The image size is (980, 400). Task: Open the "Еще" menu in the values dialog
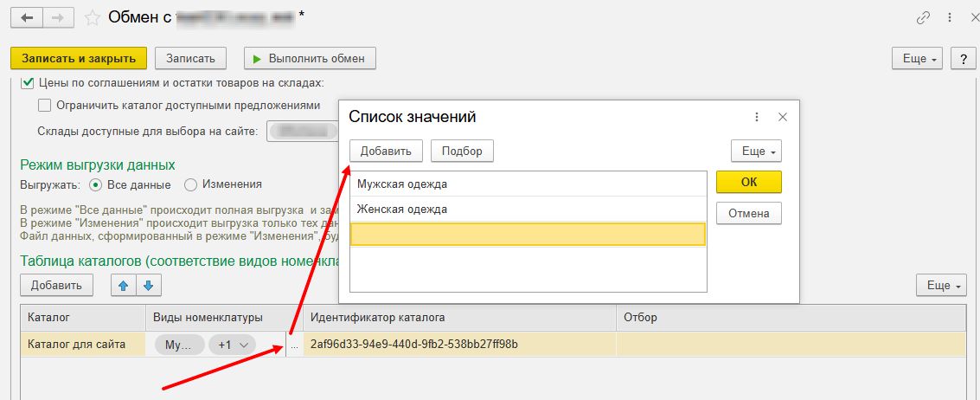point(756,152)
